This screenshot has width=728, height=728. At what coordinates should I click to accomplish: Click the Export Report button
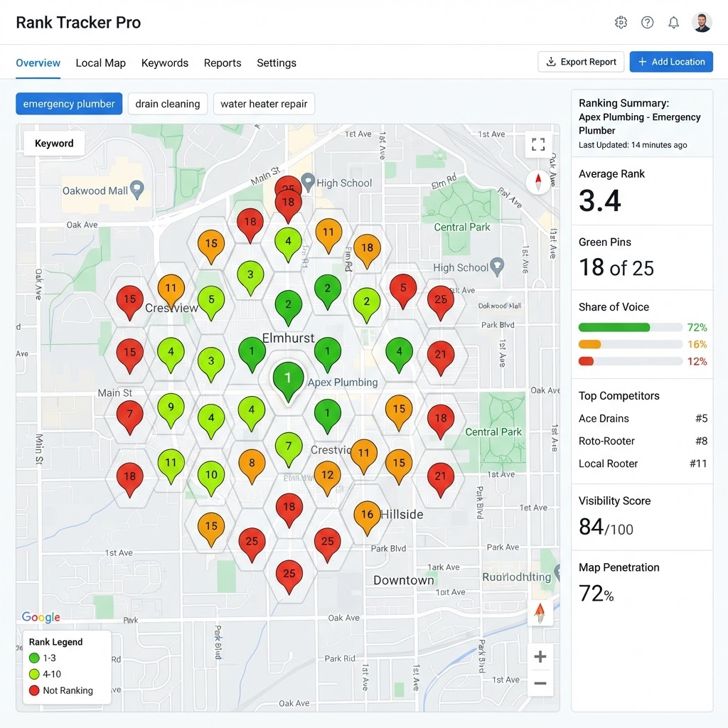coord(581,62)
